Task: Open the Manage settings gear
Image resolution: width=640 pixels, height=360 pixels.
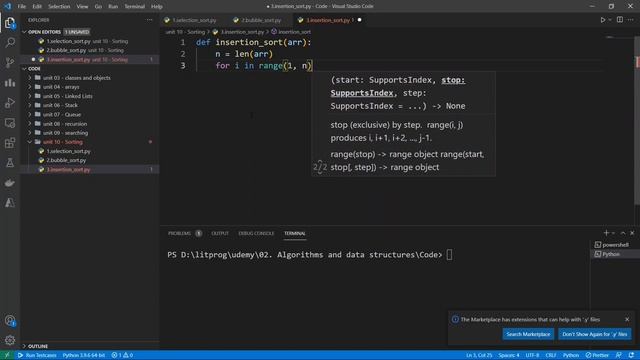Action: click(10, 340)
